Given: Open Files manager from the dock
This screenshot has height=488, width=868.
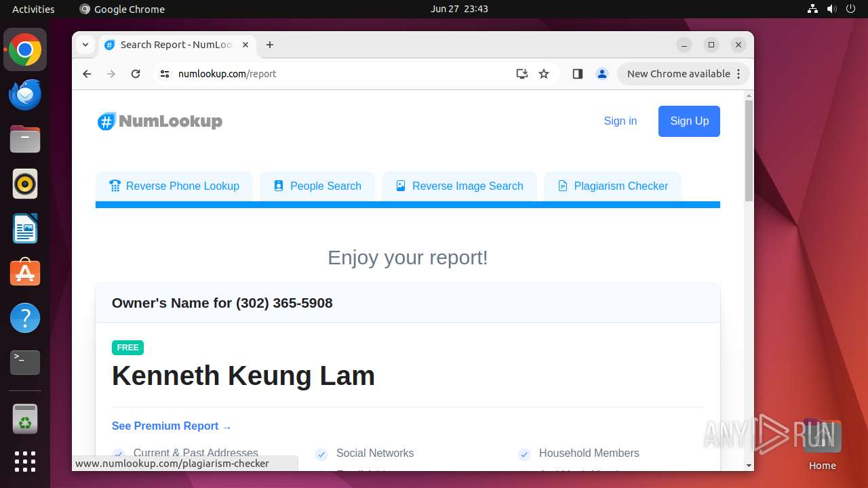Looking at the screenshot, I should (25, 139).
